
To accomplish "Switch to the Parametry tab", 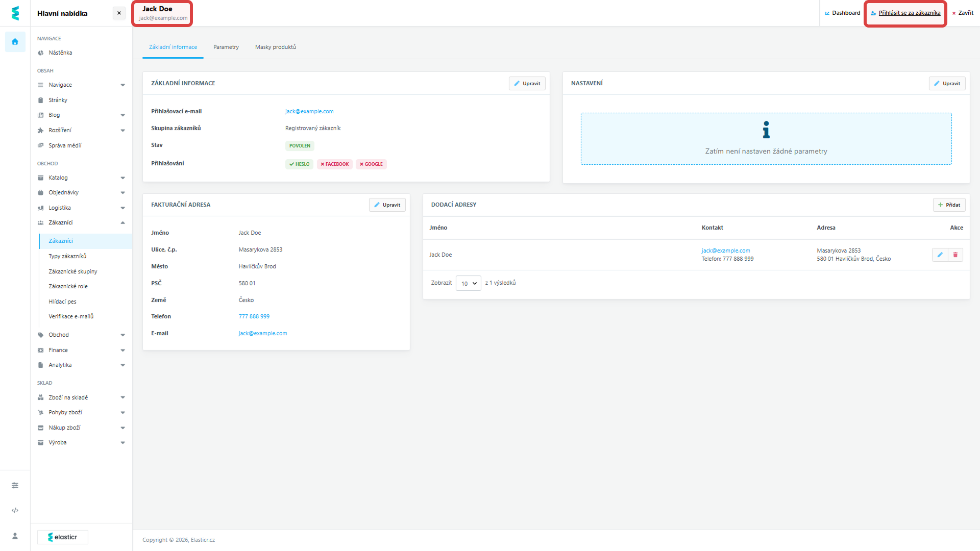I will (226, 47).
